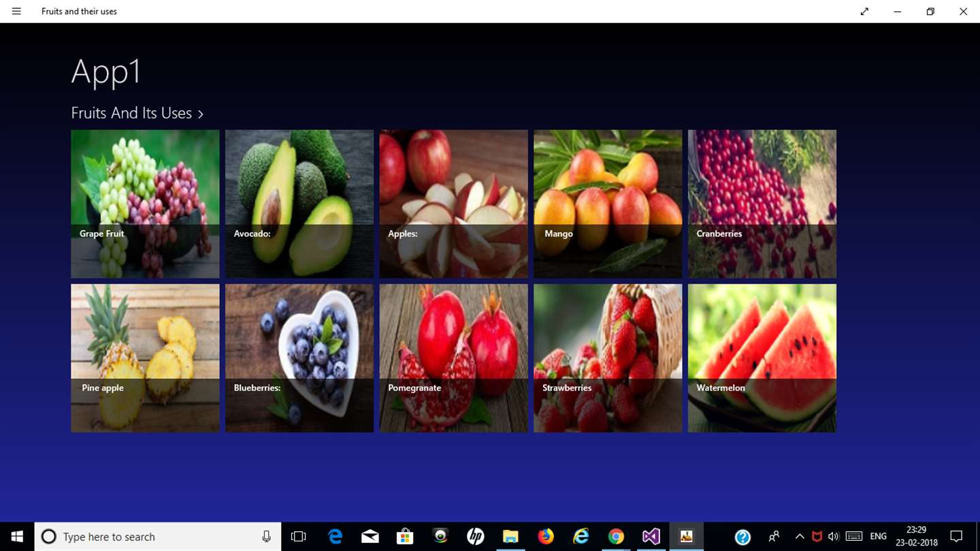980x551 pixels.
Task: Select the Avocado tile
Action: [299, 204]
